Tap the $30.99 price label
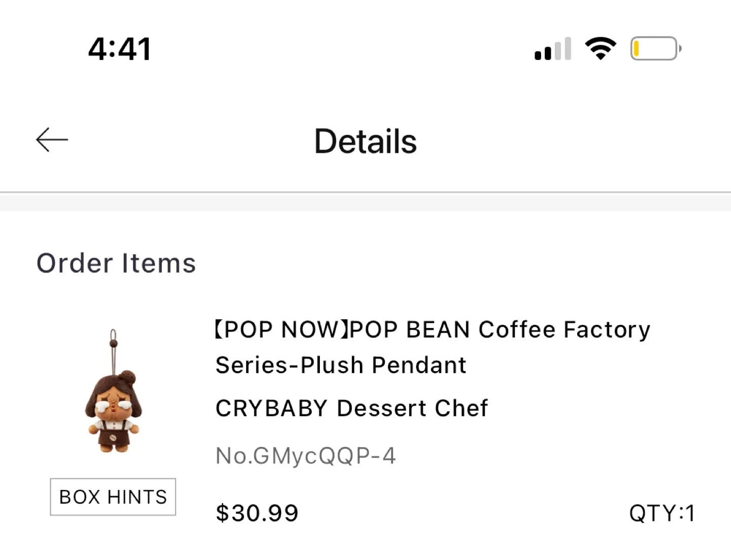The image size is (731, 560). click(257, 513)
